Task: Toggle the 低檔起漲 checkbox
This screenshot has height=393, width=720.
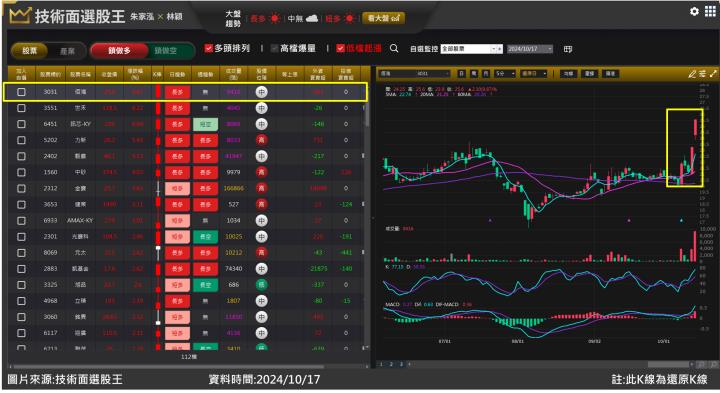Action: [x=340, y=48]
